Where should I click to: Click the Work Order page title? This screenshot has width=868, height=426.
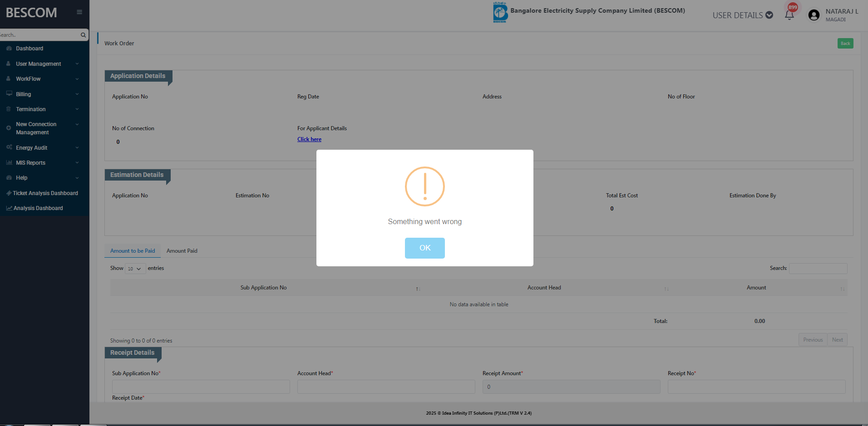click(x=119, y=44)
